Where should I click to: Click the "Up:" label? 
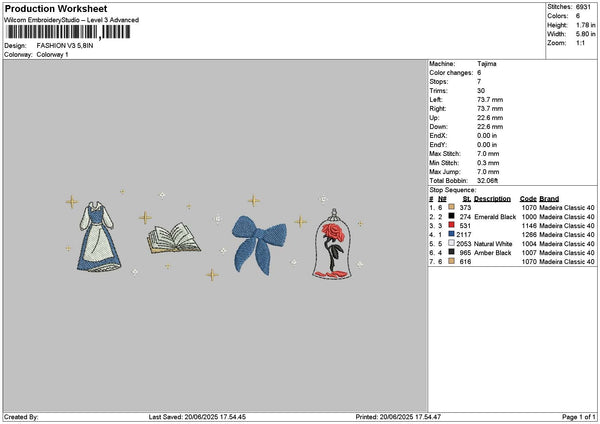click(x=434, y=118)
